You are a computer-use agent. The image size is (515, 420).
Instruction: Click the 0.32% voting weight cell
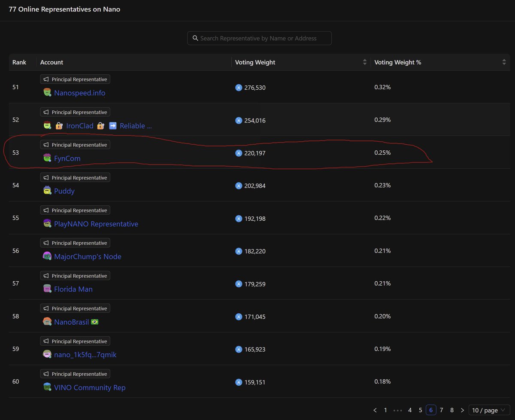point(382,87)
